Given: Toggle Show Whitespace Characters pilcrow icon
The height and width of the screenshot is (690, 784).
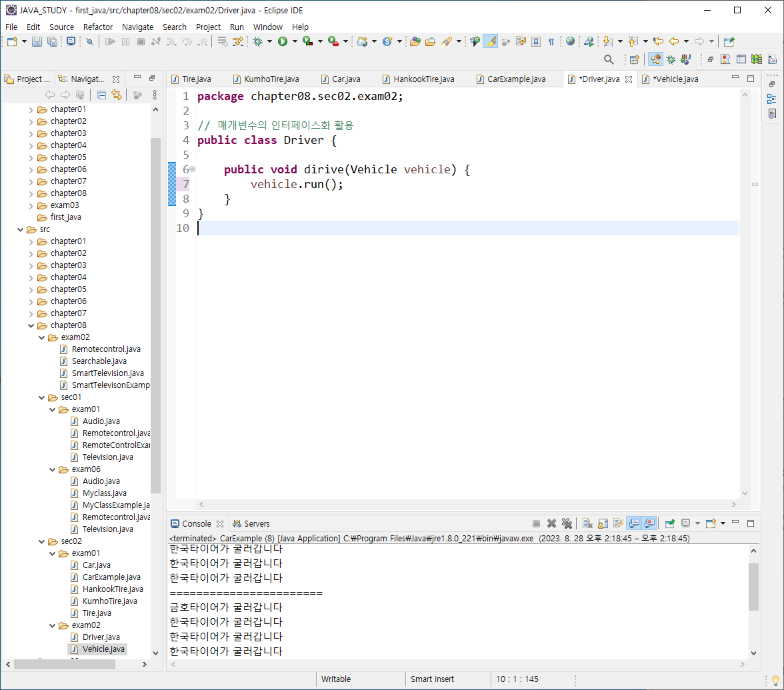Looking at the screenshot, I should coord(551,41).
